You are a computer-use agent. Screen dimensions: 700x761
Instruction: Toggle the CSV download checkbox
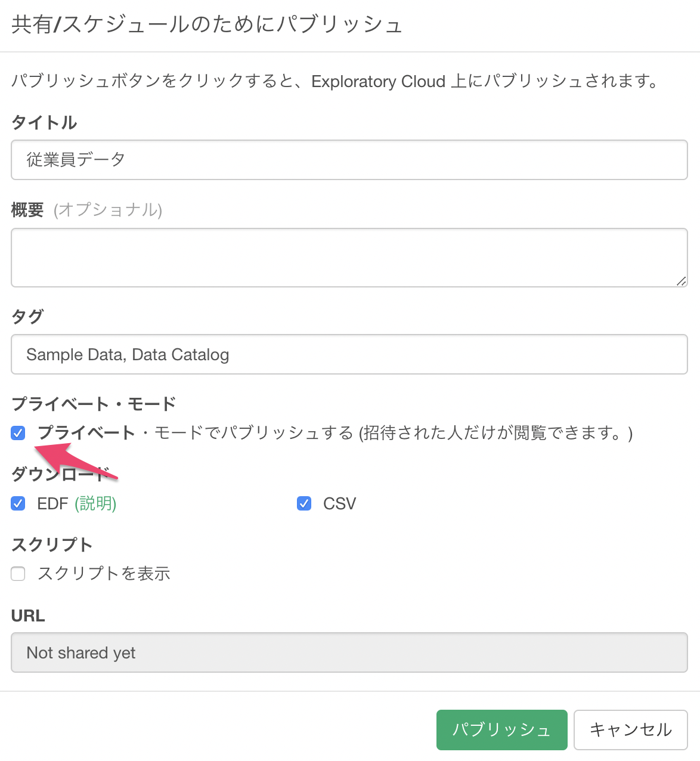pyautogui.click(x=304, y=503)
